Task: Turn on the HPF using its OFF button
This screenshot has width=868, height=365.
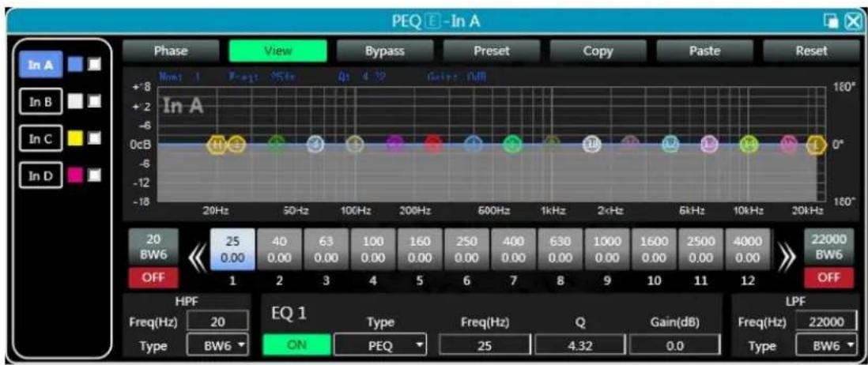Action: tap(154, 277)
